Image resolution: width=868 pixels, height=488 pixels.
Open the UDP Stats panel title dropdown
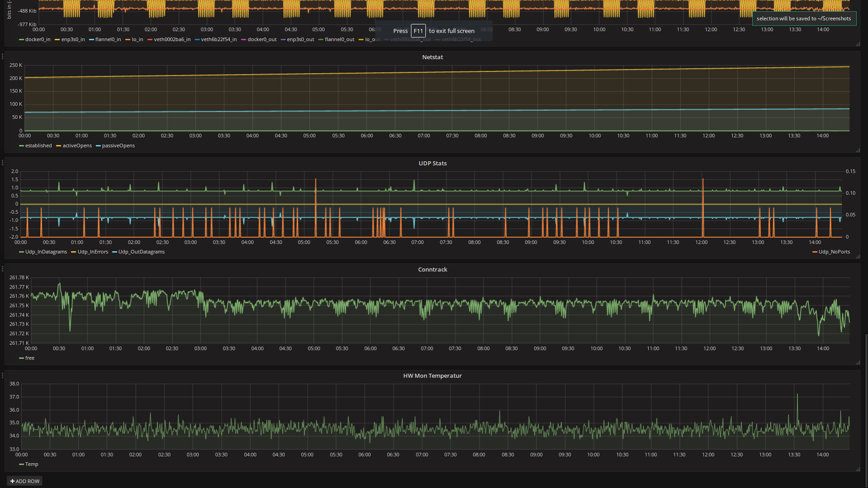tap(432, 163)
